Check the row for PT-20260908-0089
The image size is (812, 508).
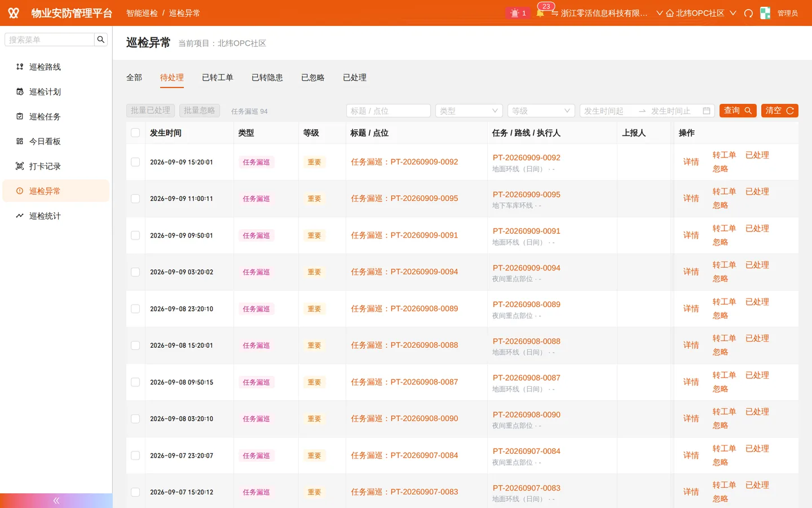point(135,309)
